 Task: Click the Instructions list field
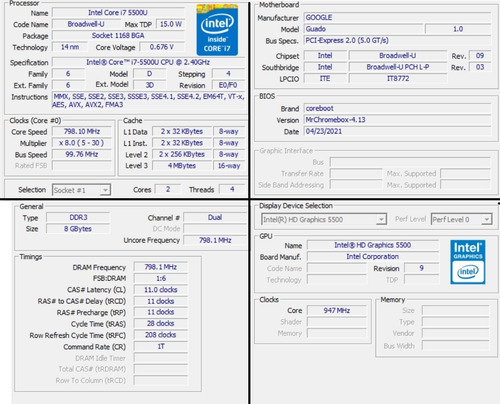(148, 101)
